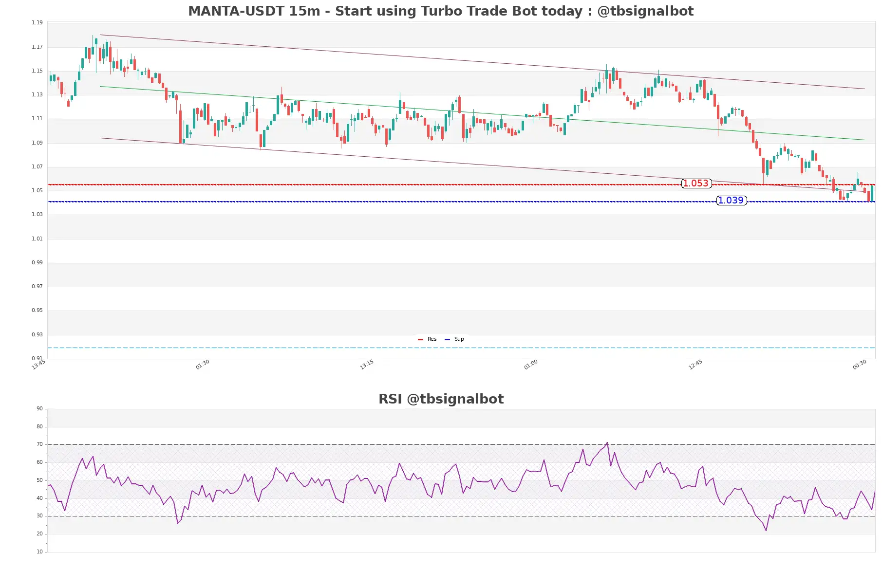Screen dimensions: 882x588
Task: Click the Sup legend entry
Action: pos(454,339)
